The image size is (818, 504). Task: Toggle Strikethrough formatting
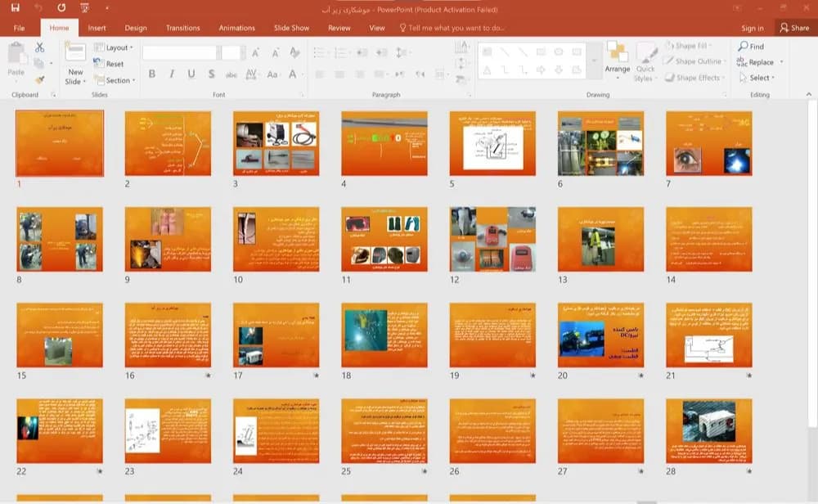231,74
